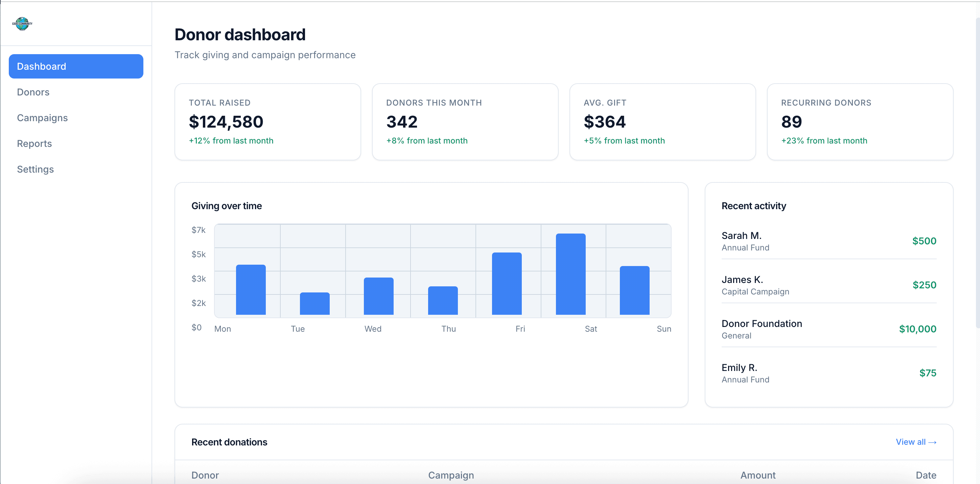The width and height of the screenshot is (980, 484).
Task: Open the Campaigns page
Action: click(x=42, y=118)
